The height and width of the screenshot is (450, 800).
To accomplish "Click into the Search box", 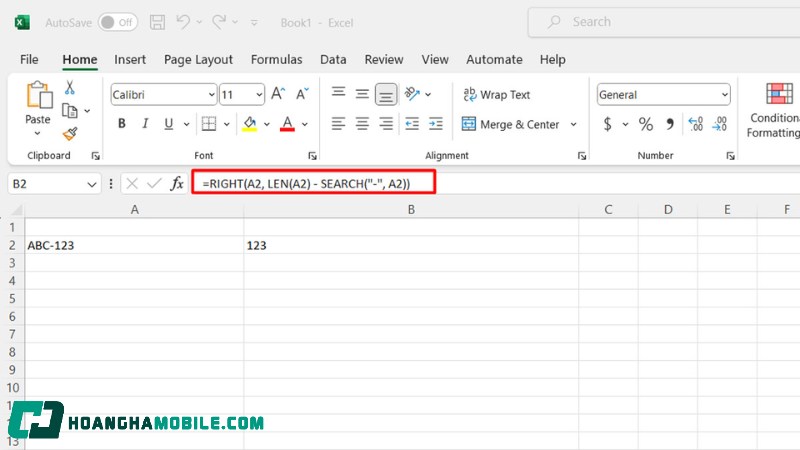I will coord(664,22).
